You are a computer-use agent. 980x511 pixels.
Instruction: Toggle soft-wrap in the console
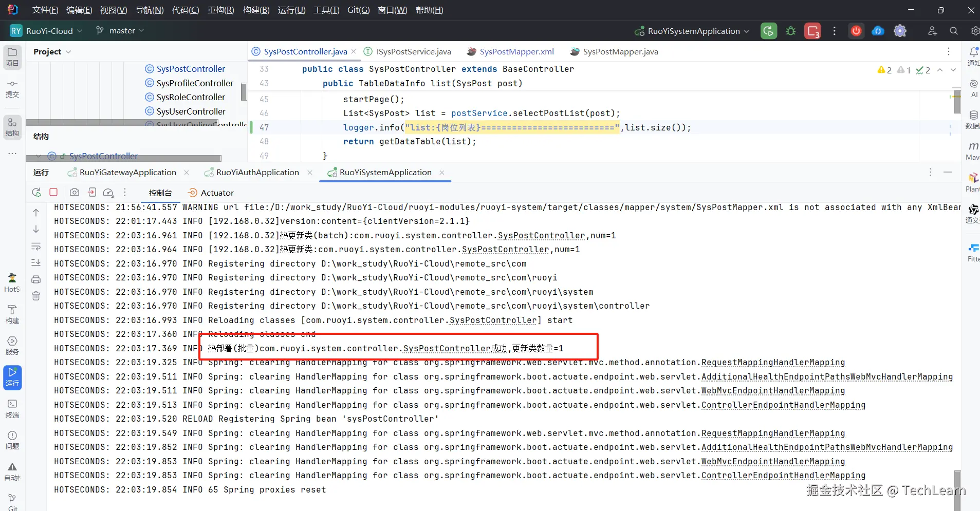tap(36, 247)
